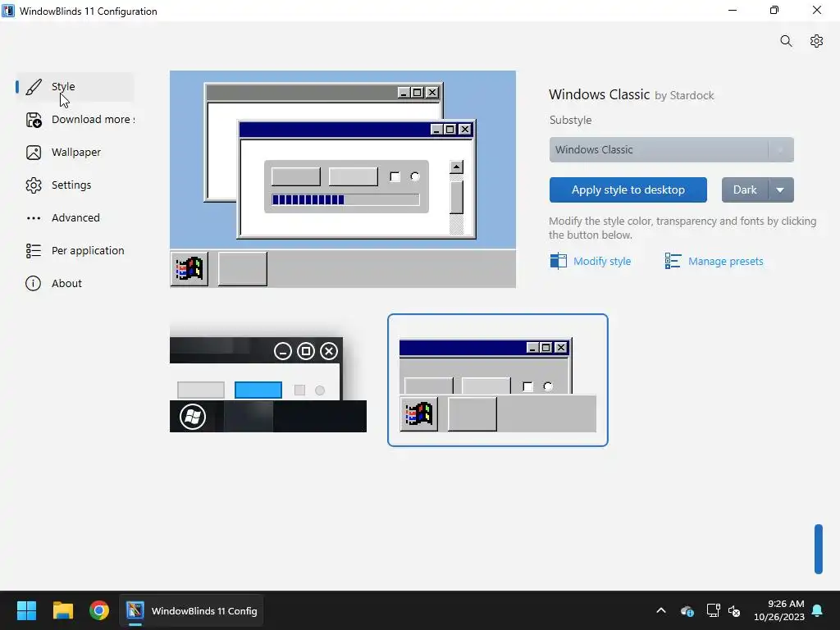Click the About info icon
Screen dimensions: 840x630
(x=33, y=283)
